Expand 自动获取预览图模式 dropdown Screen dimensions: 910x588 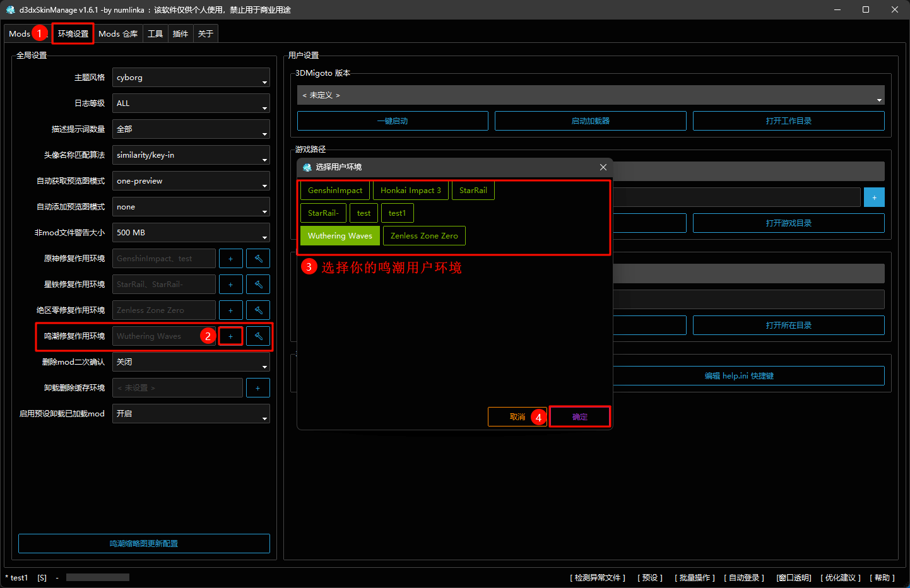pyautogui.click(x=191, y=181)
